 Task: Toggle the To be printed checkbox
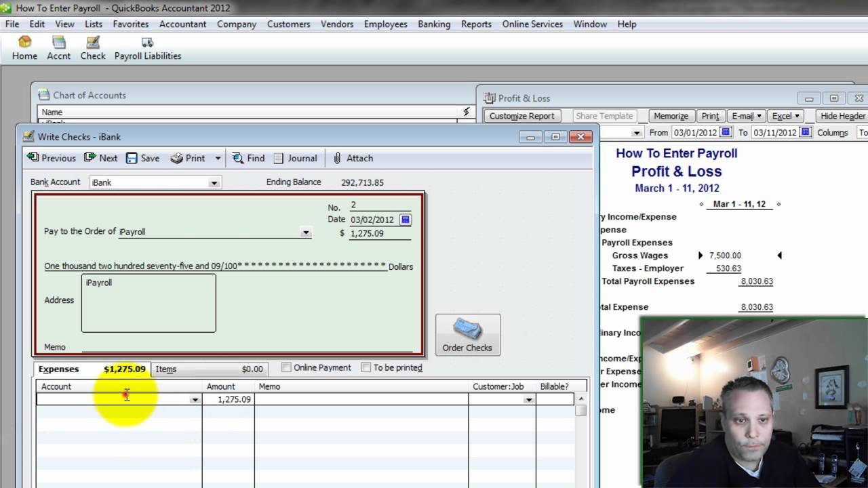point(366,367)
